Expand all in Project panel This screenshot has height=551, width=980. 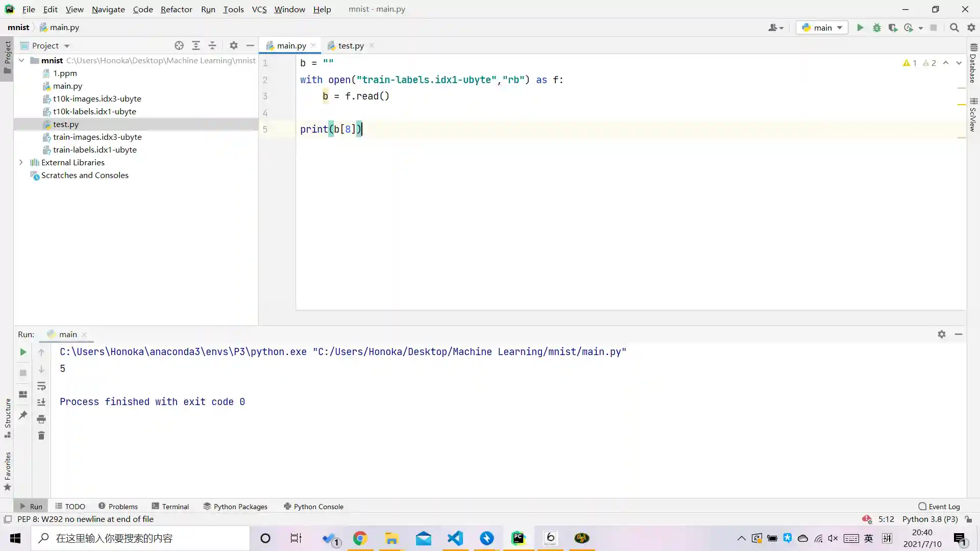[196, 45]
